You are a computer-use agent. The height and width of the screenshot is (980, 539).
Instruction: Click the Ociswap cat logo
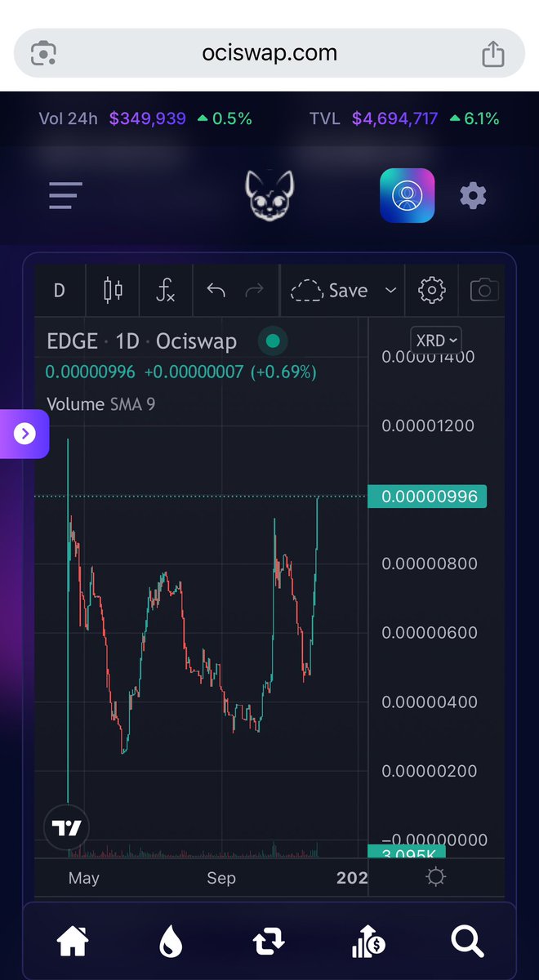(x=269, y=194)
